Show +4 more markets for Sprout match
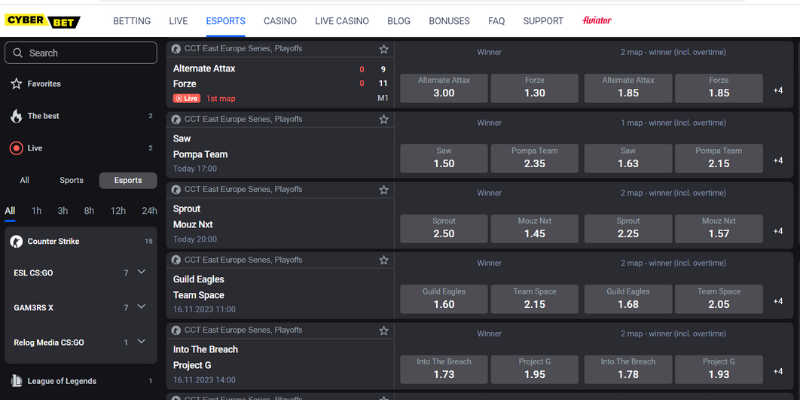Viewport: 800px width, 400px height. (x=778, y=231)
